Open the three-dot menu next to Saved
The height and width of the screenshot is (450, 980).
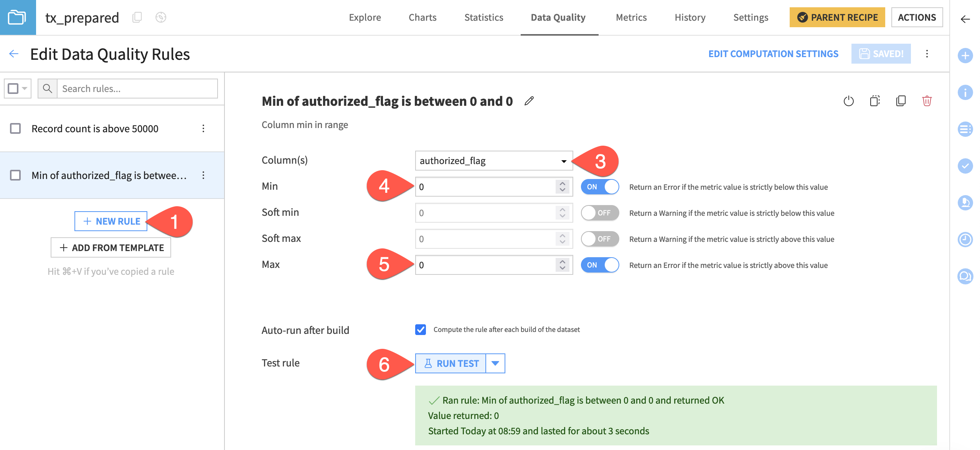(x=927, y=54)
